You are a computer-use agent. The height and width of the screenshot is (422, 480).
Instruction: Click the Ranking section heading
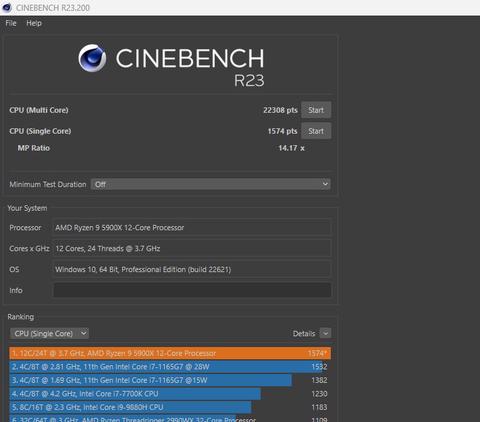(x=21, y=317)
